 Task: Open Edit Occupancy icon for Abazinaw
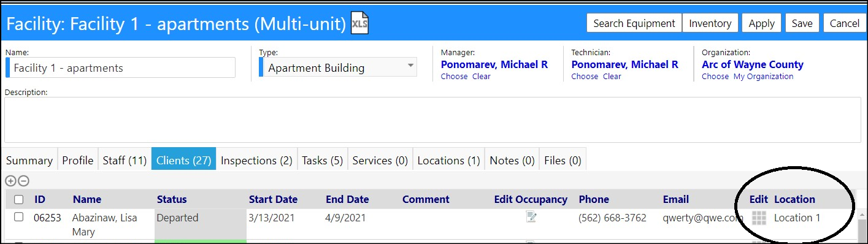[531, 217]
